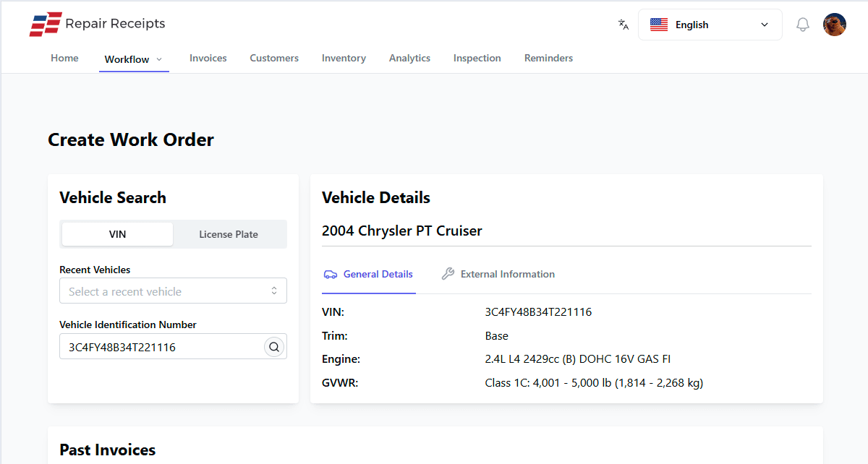Click the wrench icon on External Information
Image resolution: width=868 pixels, height=464 pixels.
click(448, 275)
